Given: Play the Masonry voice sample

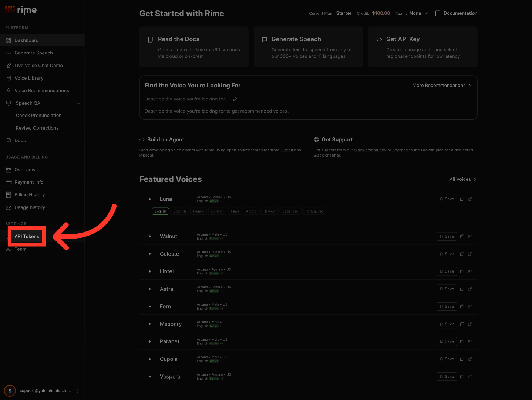Looking at the screenshot, I should tap(150, 324).
